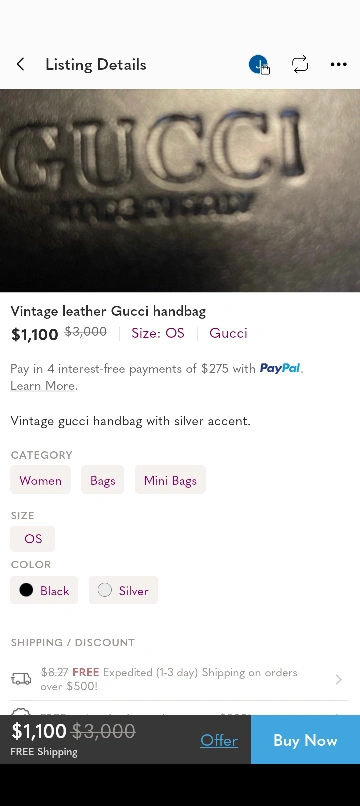Open the free expedited shipping row

tap(179, 679)
